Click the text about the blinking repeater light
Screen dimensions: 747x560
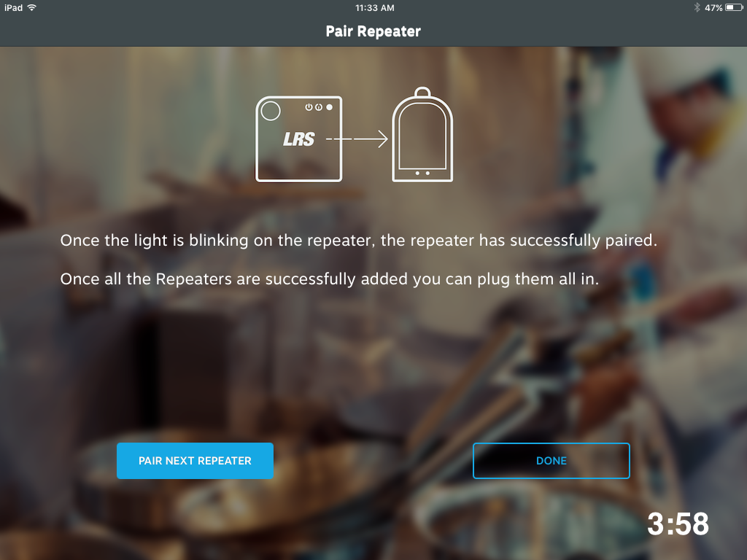[x=358, y=241]
